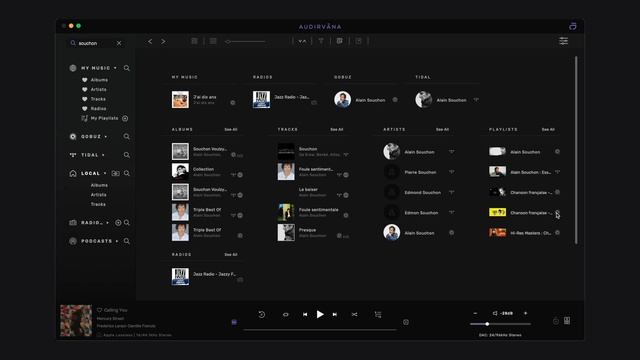Image resolution: width=640 pixels, height=360 pixels.
Task: Click the restart track icon in player
Action: point(262,314)
